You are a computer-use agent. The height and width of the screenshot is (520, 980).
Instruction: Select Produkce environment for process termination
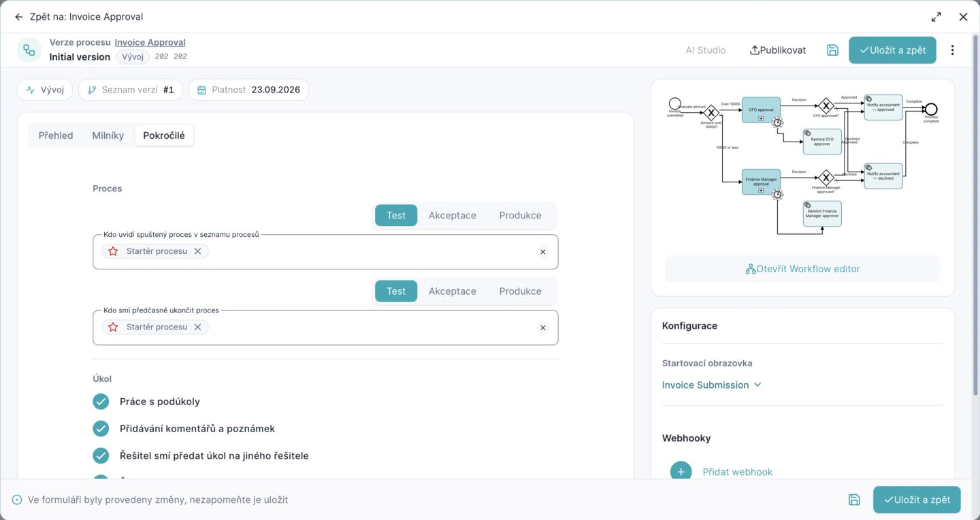click(x=521, y=291)
